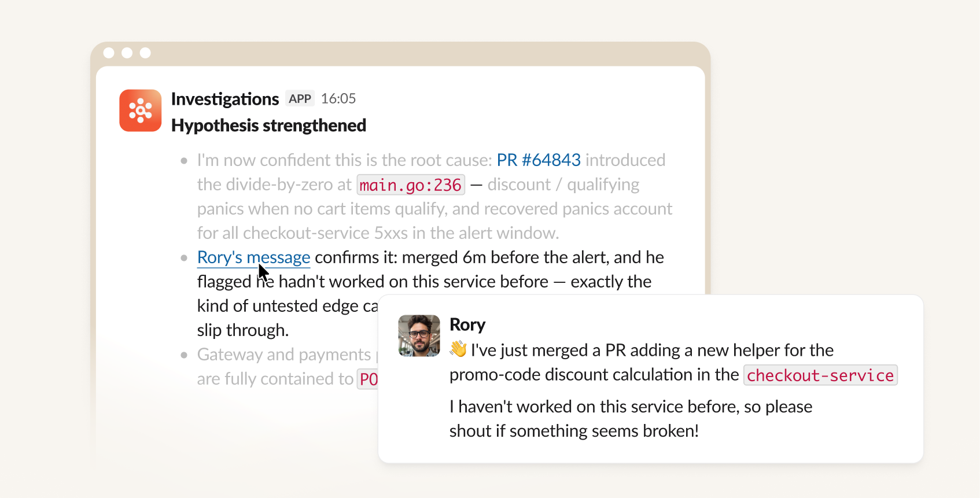Click the checkout-service code tag
980x498 pixels.
820,375
